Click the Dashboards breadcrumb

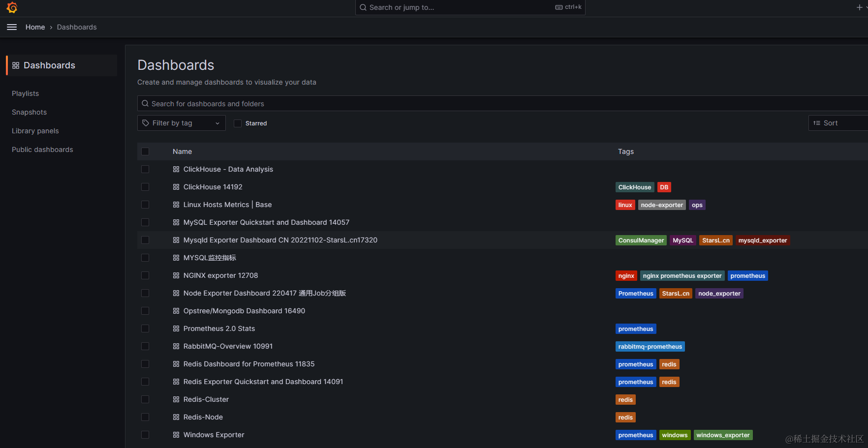point(77,27)
